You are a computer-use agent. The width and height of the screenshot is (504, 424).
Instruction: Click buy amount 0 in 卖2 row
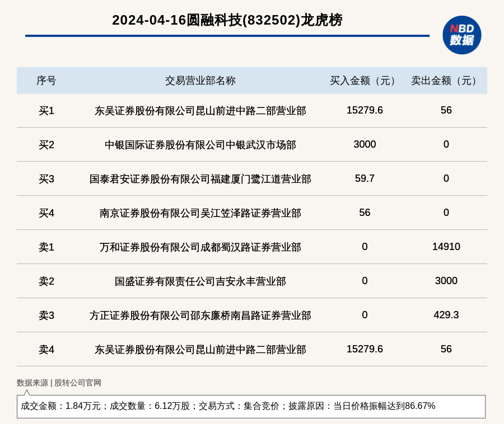(x=365, y=281)
